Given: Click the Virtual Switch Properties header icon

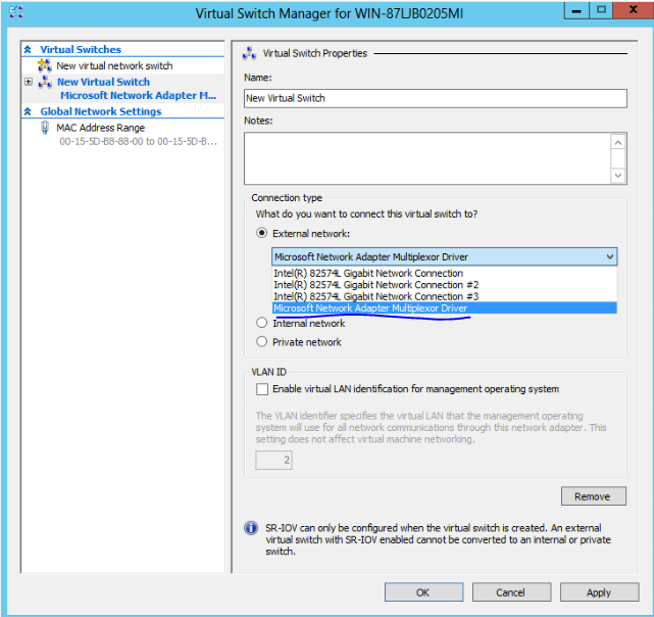Looking at the screenshot, I should click(x=249, y=53).
